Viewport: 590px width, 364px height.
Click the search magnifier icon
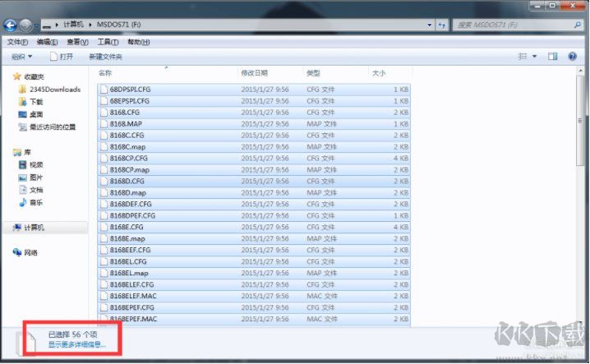tap(578, 25)
